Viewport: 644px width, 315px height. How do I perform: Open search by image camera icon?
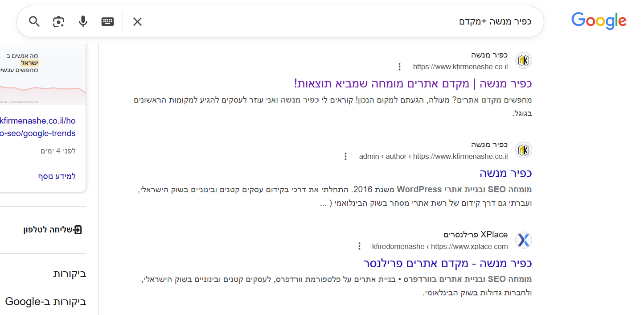pyautogui.click(x=59, y=21)
